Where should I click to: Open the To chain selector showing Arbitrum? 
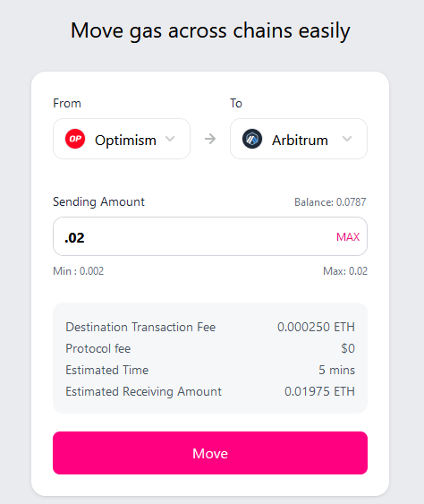[x=299, y=139]
